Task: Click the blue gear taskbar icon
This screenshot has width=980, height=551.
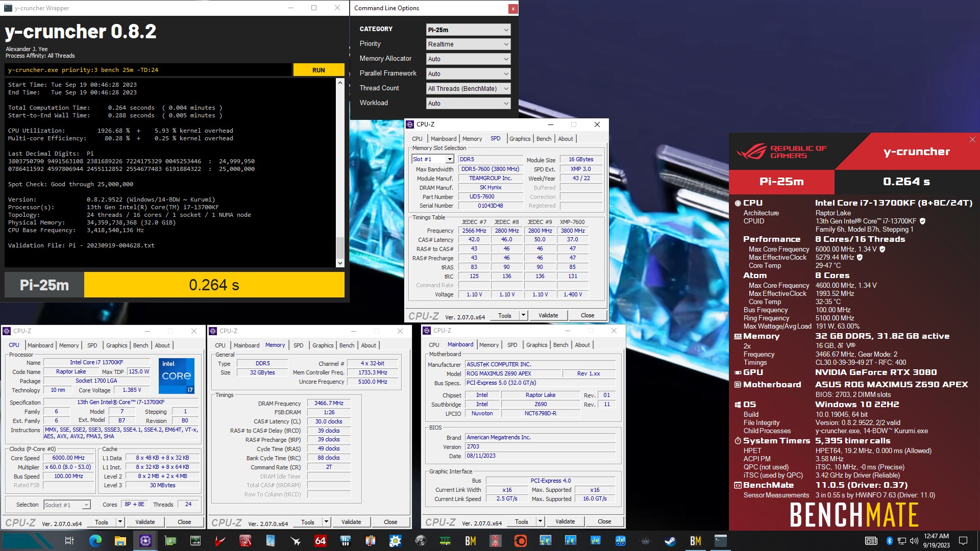Action: click(x=395, y=541)
